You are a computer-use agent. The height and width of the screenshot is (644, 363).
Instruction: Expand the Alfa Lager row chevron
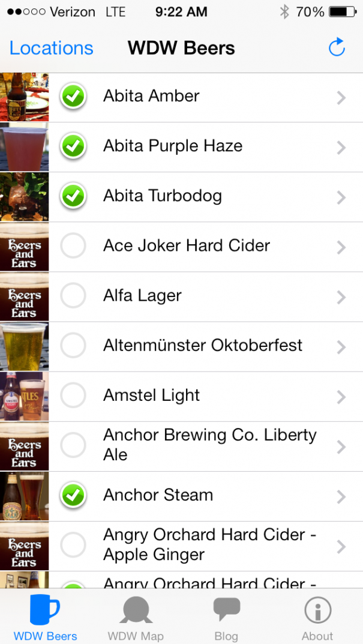click(x=341, y=296)
